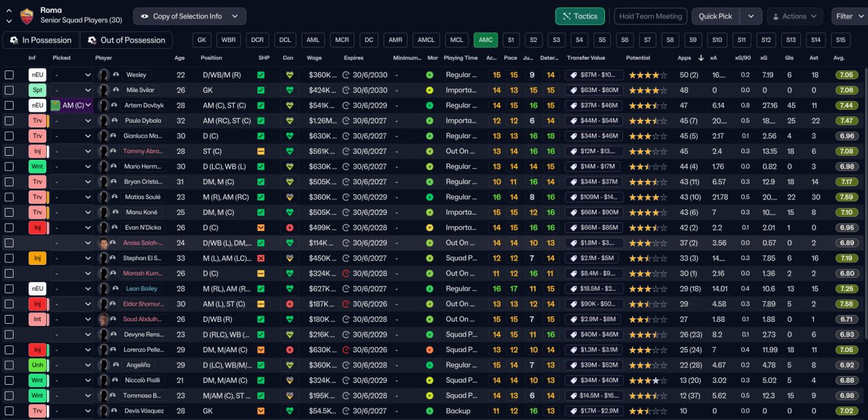The height and width of the screenshot is (420, 868).
Task: Switch to the Out of Possession tab
Action: click(x=126, y=40)
